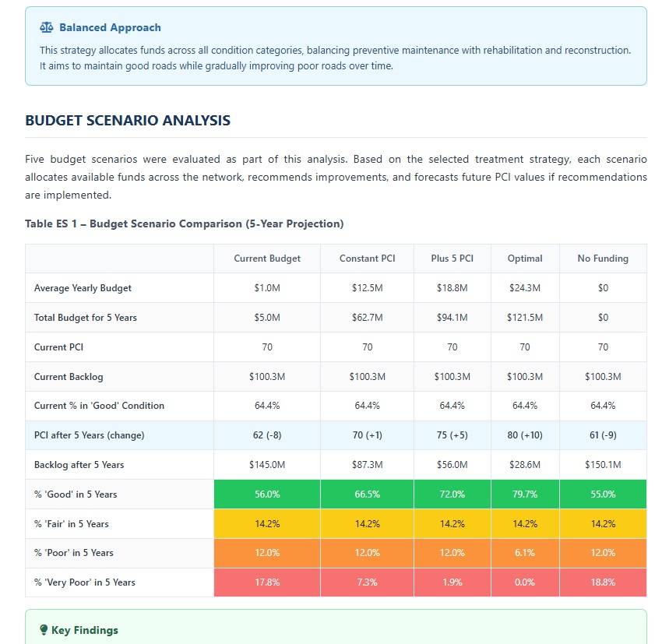Select the Constant PCI column header

pyautogui.click(x=367, y=258)
